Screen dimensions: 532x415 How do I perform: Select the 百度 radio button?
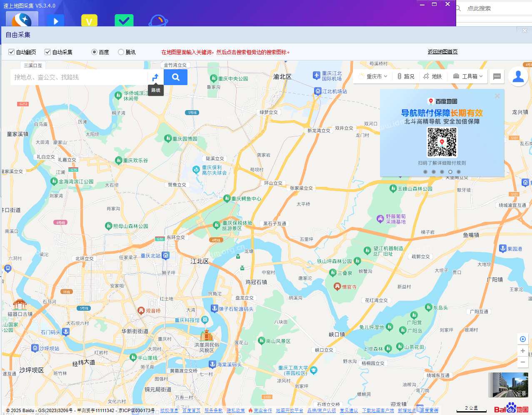(95, 52)
